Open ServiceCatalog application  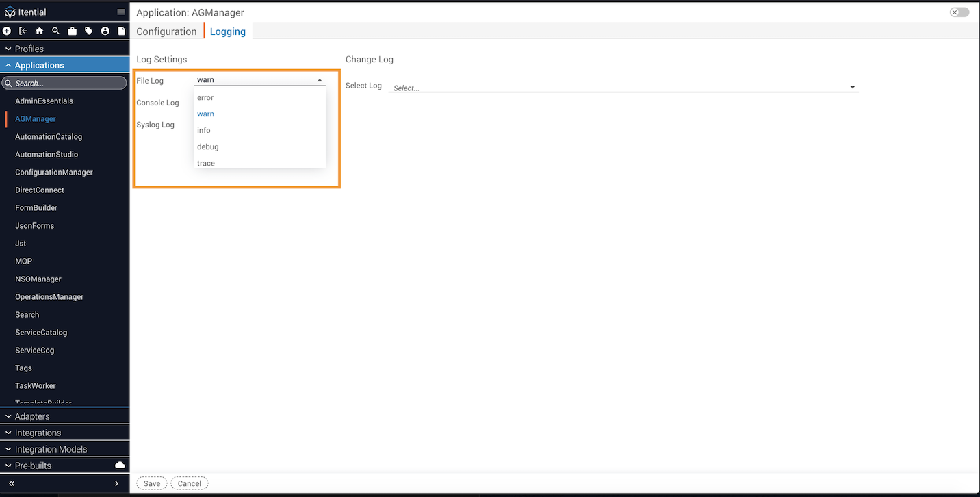pos(41,332)
